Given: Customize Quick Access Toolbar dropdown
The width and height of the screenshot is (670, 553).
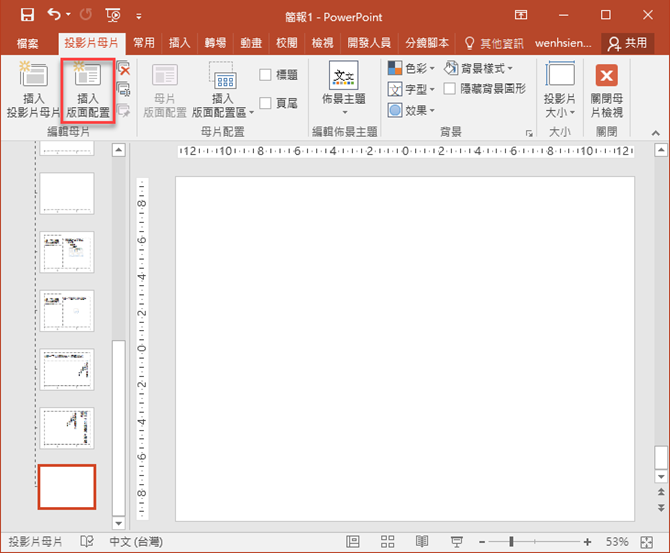Looking at the screenshot, I should 138,16.
